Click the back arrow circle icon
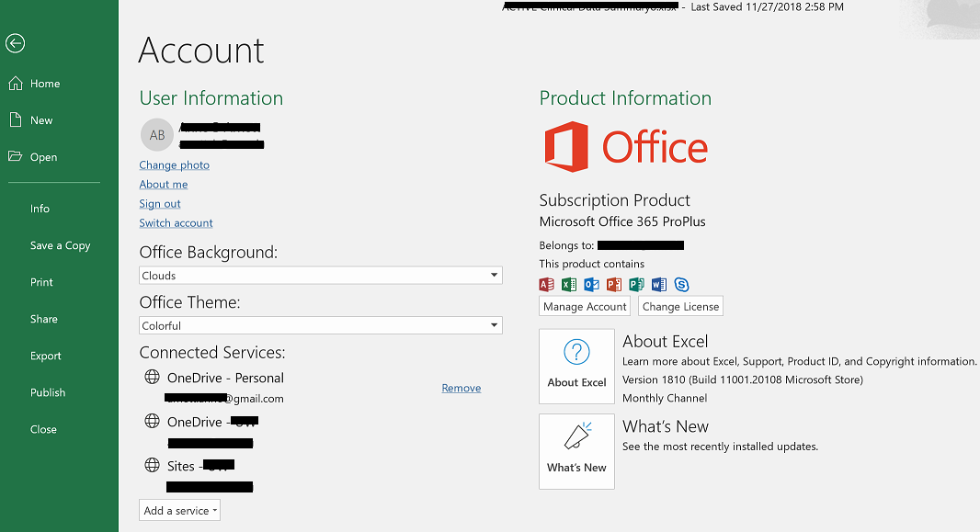980x532 pixels. pos(15,43)
